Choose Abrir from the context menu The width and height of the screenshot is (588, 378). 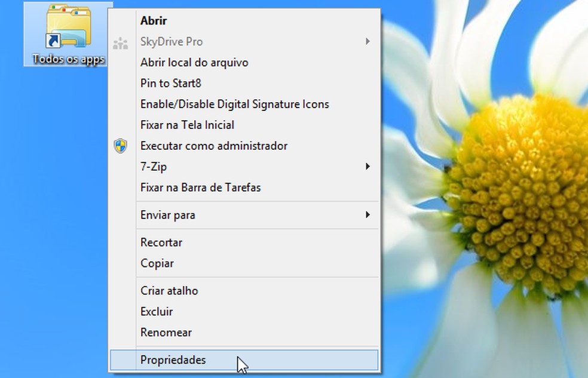click(244, 21)
